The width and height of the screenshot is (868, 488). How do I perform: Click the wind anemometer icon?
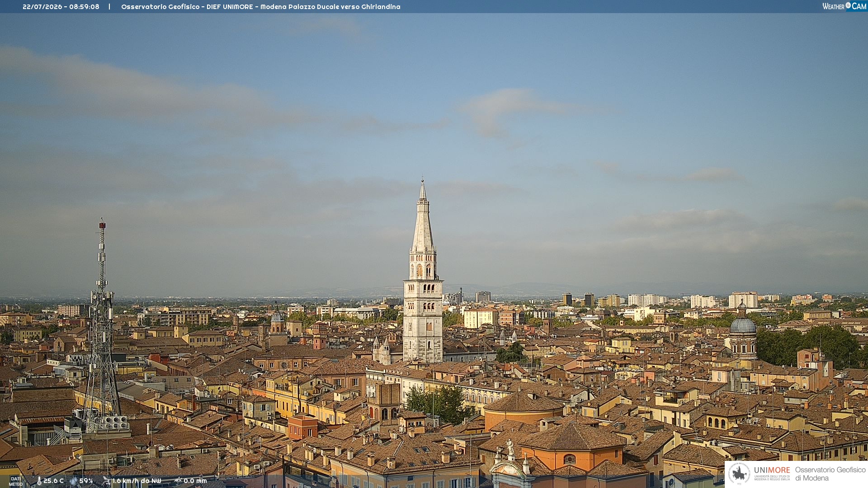(106, 481)
